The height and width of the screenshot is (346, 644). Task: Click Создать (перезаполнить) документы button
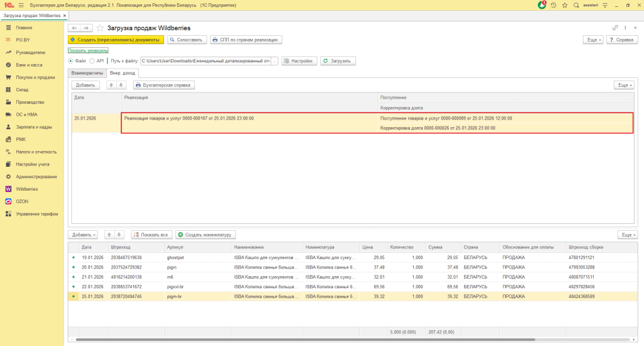click(x=116, y=40)
